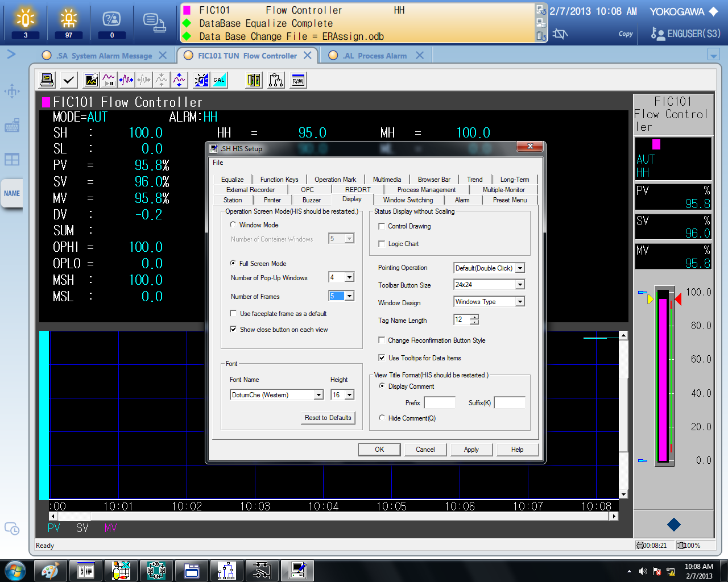This screenshot has height=582, width=728.
Task: Toggle Use Tooltips for Data Items
Action: [382, 358]
